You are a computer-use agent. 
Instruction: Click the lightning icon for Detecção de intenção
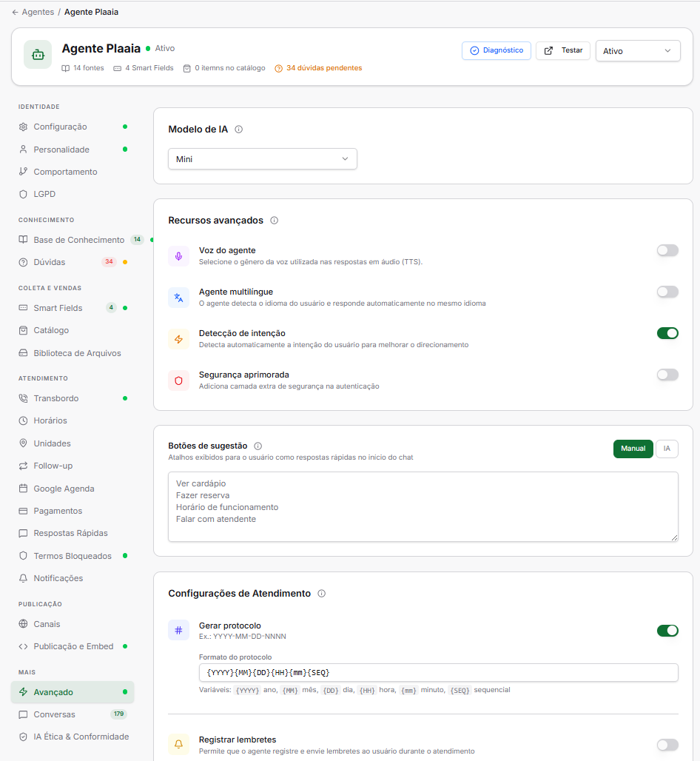(x=178, y=339)
